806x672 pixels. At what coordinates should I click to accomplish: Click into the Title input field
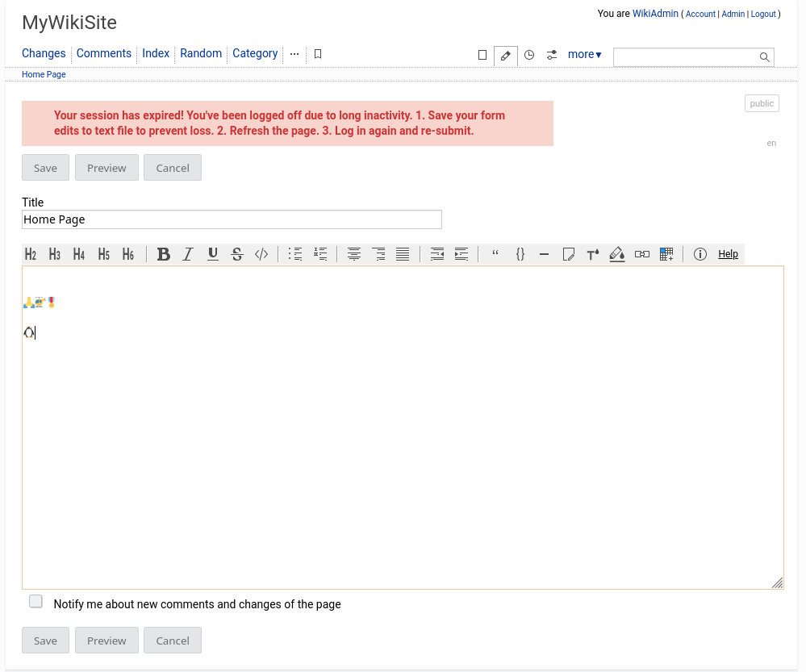pyautogui.click(x=232, y=219)
